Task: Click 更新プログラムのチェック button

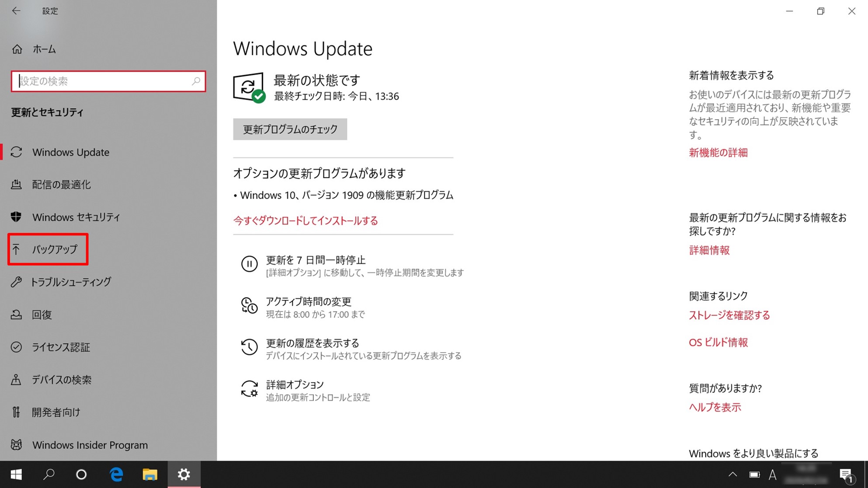Action: 290,129
